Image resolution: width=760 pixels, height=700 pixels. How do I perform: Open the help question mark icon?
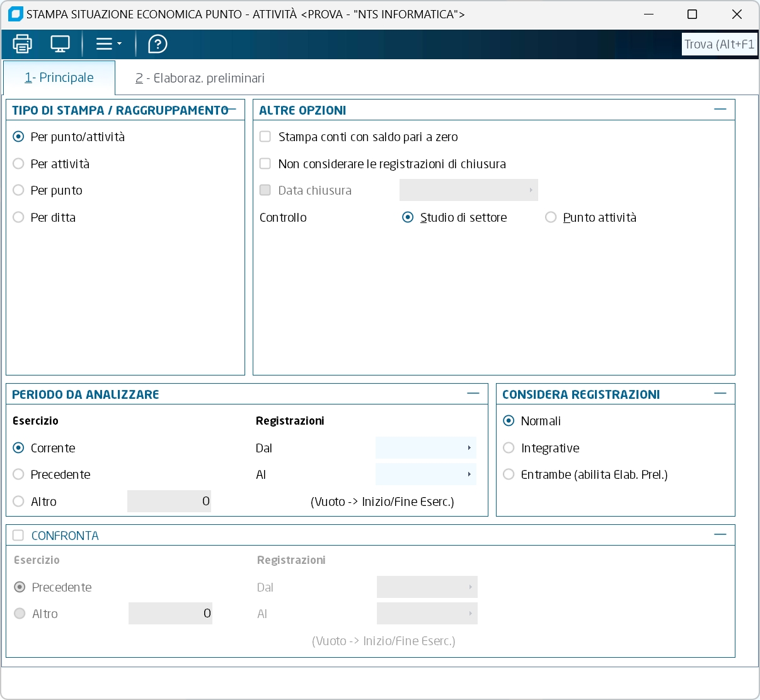(158, 44)
